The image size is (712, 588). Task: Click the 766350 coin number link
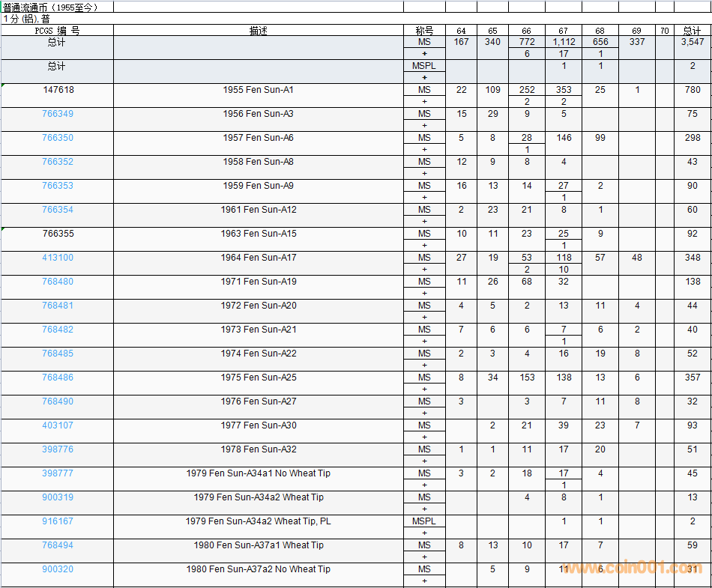tap(58, 138)
